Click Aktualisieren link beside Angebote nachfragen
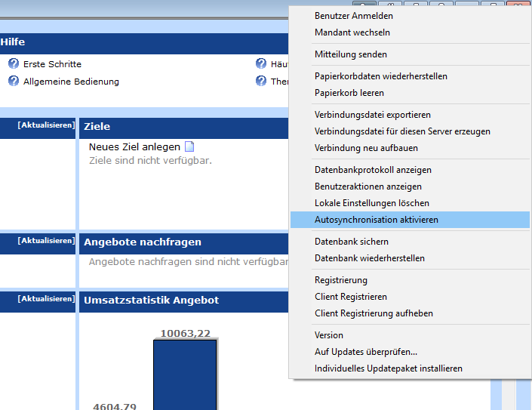The height and width of the screenshot is (410, 532). click(46, 241)
